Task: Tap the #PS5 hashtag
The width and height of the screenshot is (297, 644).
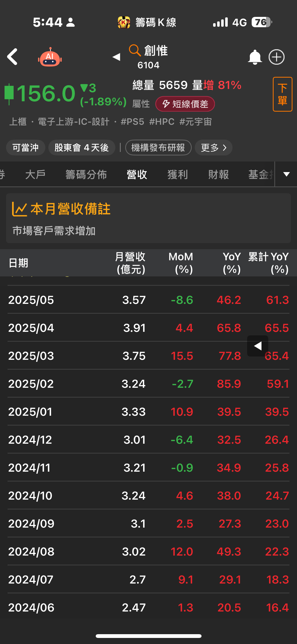Action: pyautogui.click(x=133, y=122)
